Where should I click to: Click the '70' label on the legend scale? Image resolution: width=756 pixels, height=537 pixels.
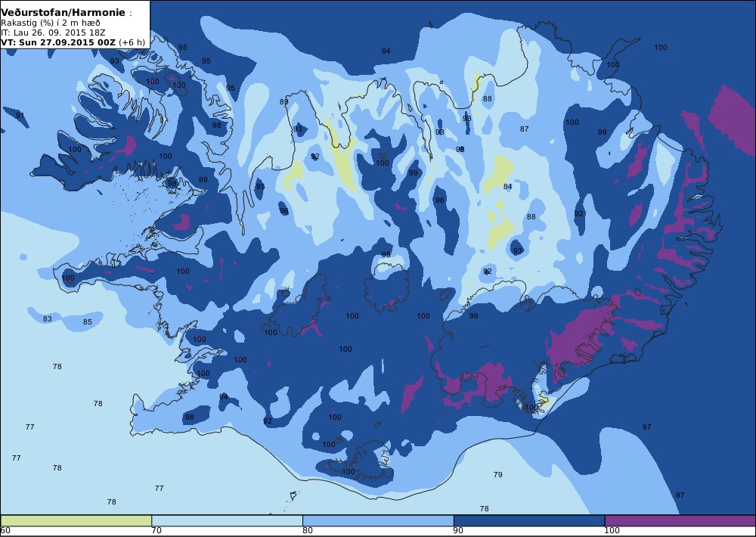coord(156,531)
